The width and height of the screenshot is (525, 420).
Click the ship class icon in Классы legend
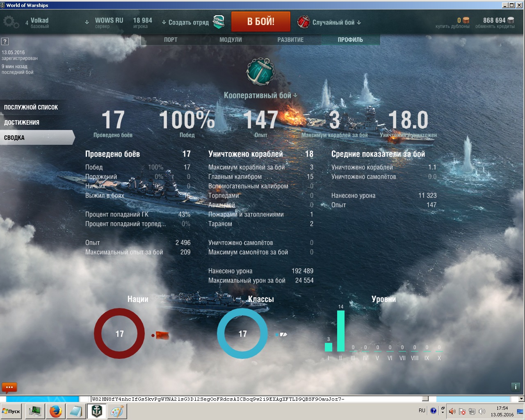(283, 335)
